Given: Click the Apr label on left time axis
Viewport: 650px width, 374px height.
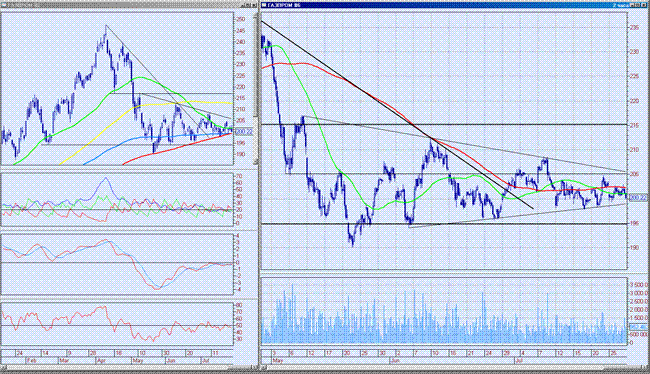Looking at the screenshot, I should click(100, 361).
